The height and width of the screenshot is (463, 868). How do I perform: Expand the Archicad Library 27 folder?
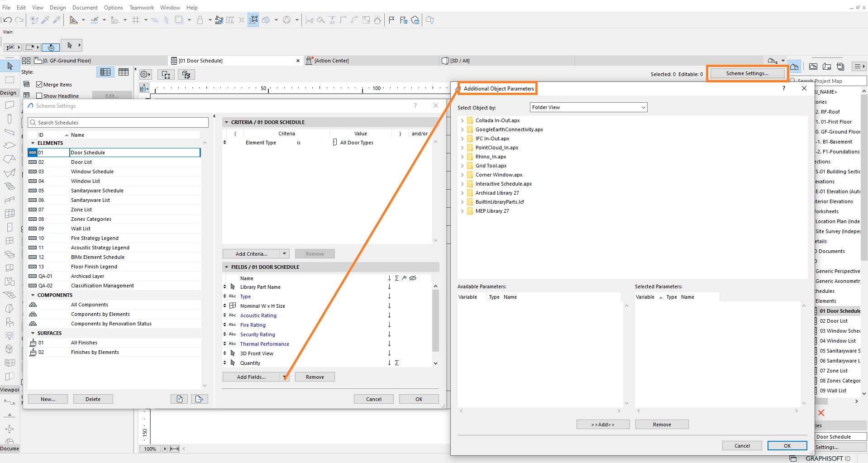(462, 193)
